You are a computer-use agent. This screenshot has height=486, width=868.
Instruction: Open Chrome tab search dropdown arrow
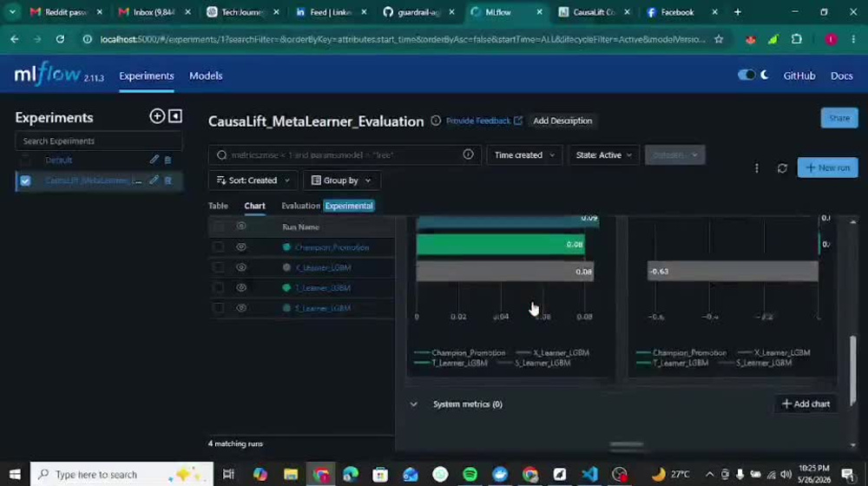(12, 11)
